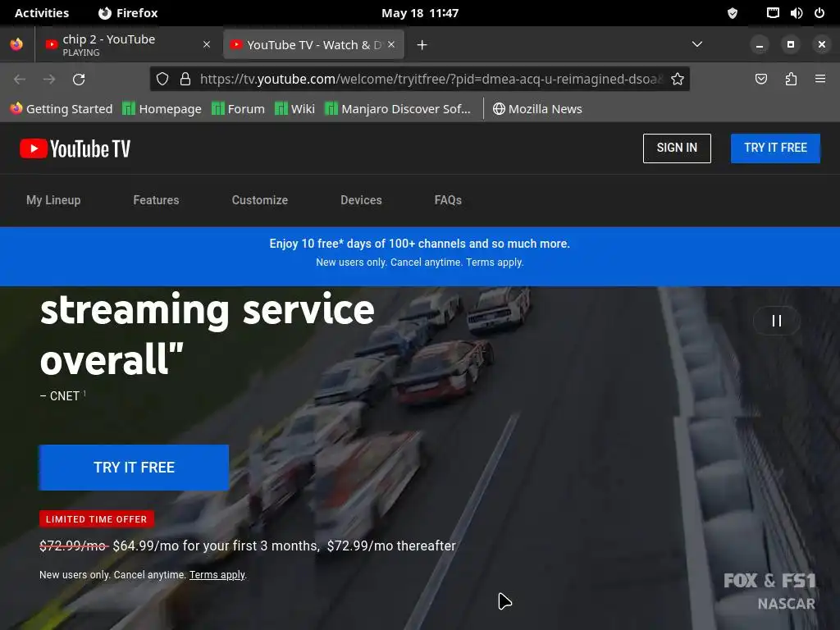The width and height of the screenshot is (840, 630).
Task: Open power menu icon
Action: tap(819, 13)
